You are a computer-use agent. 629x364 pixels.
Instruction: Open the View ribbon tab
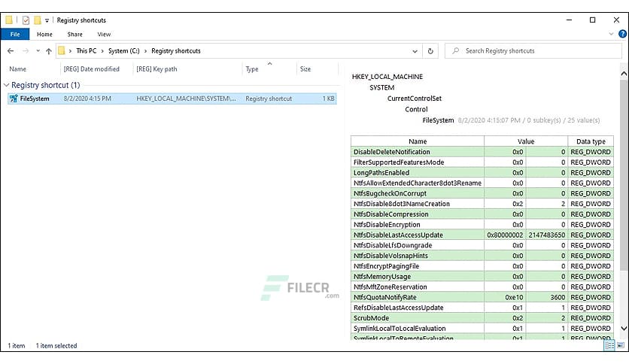pyautogui.click(x=104, y=34)
